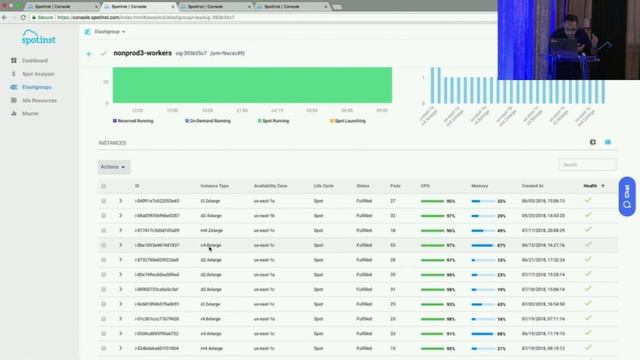The width and height of the screenshot is (640, 360).
Task: Click health checkmark for the 87% memory row
Action: click(x=588, y=244)
